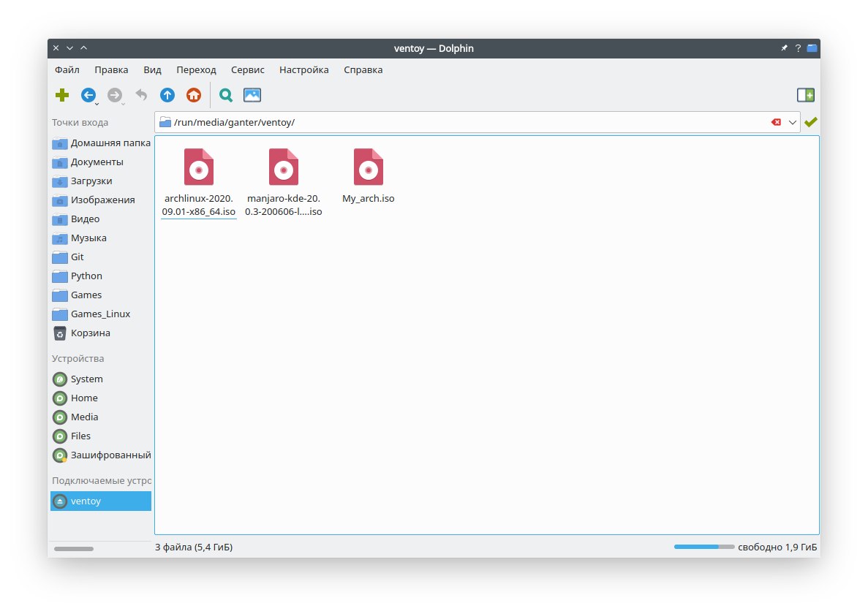
Task: Open the Games_Linux folder place
Action: [101, 314]
